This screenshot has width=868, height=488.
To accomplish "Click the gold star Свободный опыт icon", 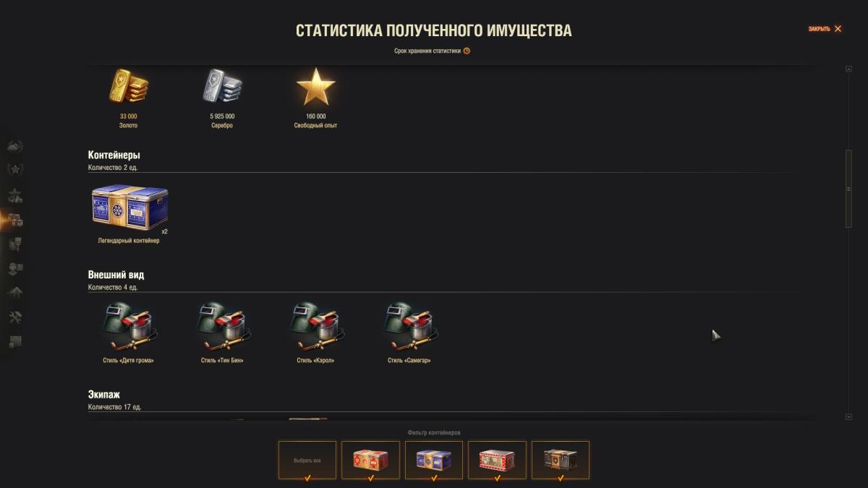I will click(316, 87).
